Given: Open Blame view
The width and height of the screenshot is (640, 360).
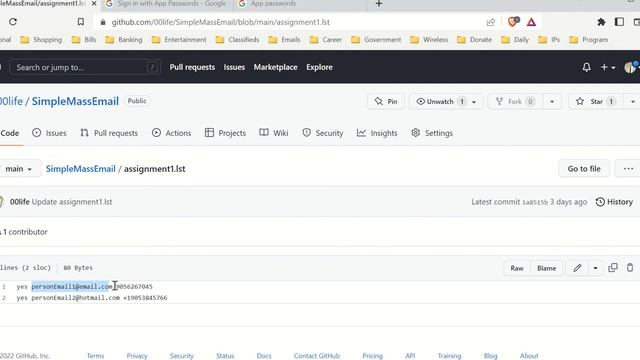Looking at the screenshot, I should coord(546,268).
